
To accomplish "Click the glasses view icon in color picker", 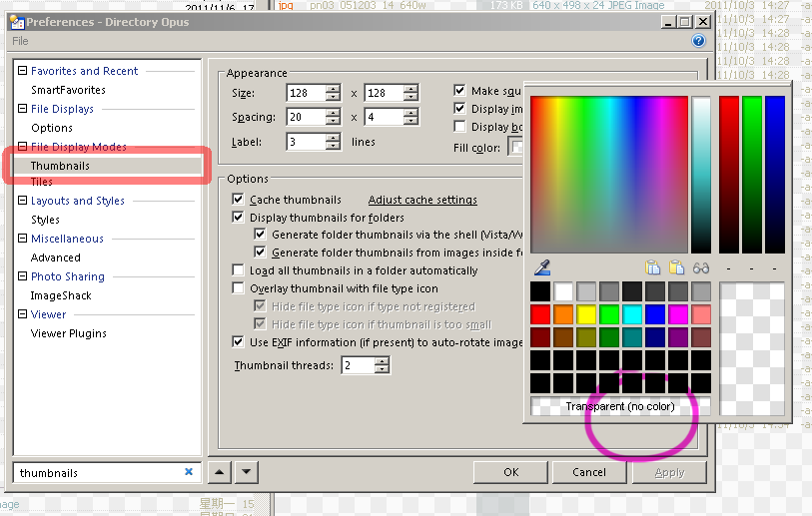I will click(x=701, y=268).
